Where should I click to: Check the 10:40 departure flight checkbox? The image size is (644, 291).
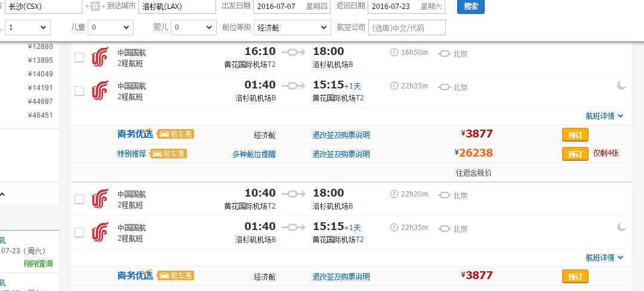point(79,199)
